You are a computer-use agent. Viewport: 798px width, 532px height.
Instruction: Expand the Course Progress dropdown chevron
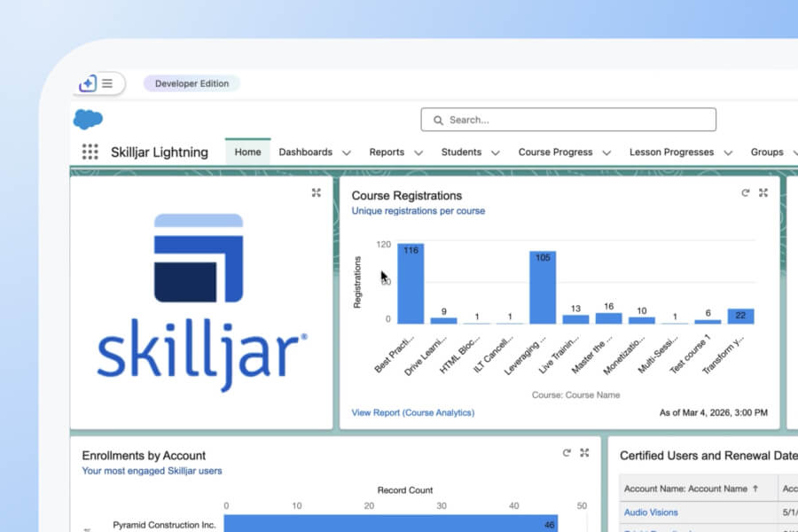point(606,153)
